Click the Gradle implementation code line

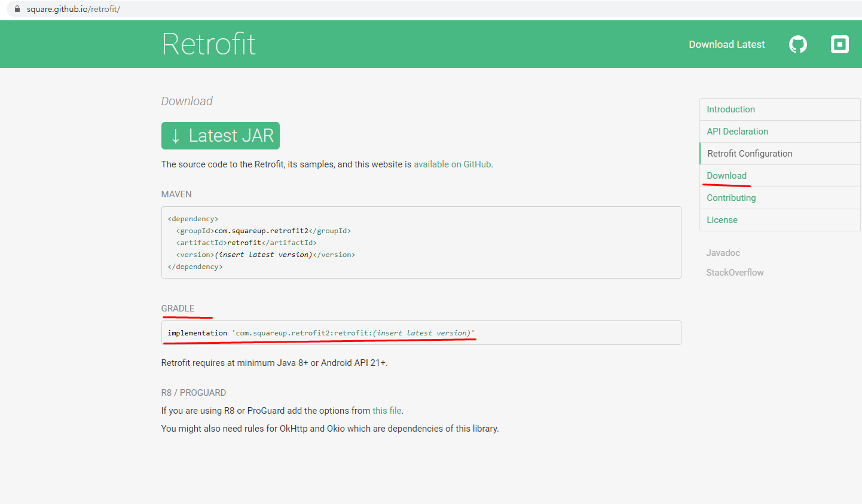(321, 333)
